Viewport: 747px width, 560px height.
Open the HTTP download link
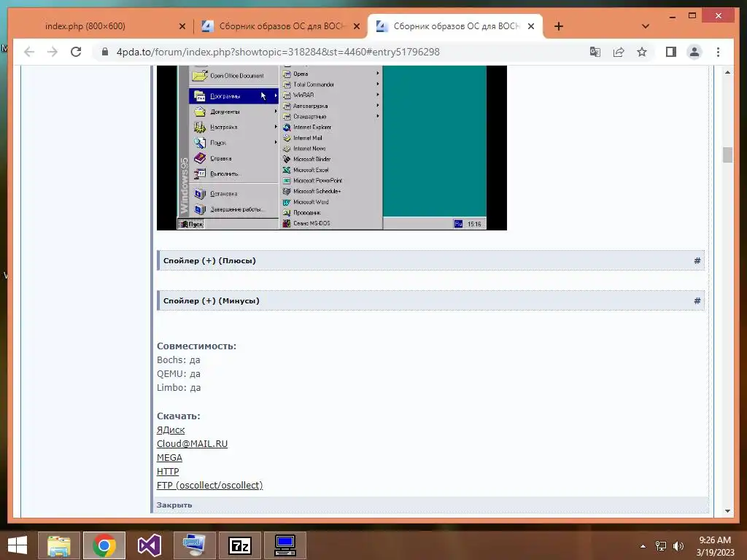(168, 472)
